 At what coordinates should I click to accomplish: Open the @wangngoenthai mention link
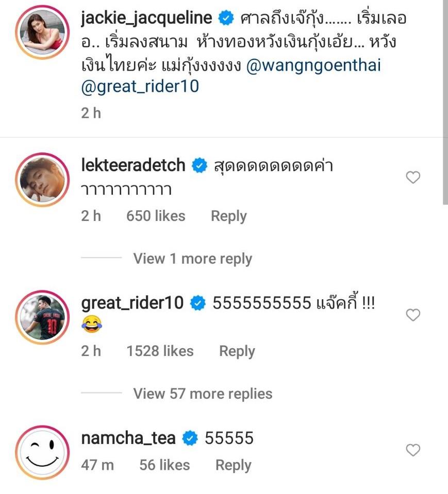(x=314, y=66)
